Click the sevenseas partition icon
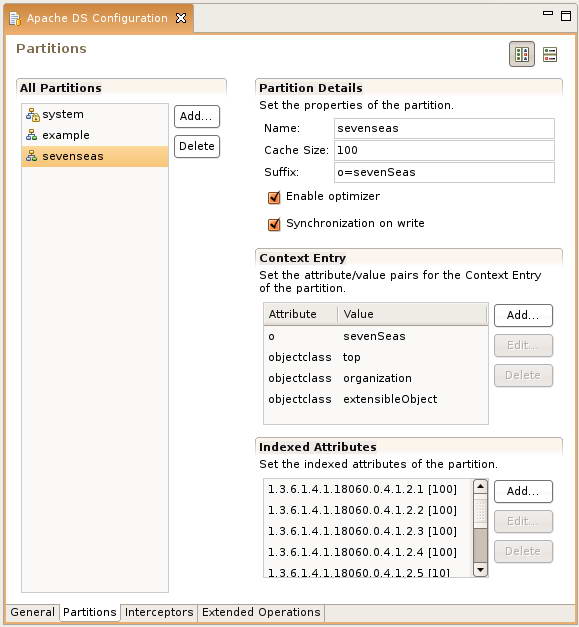 [x=32, y=156]
